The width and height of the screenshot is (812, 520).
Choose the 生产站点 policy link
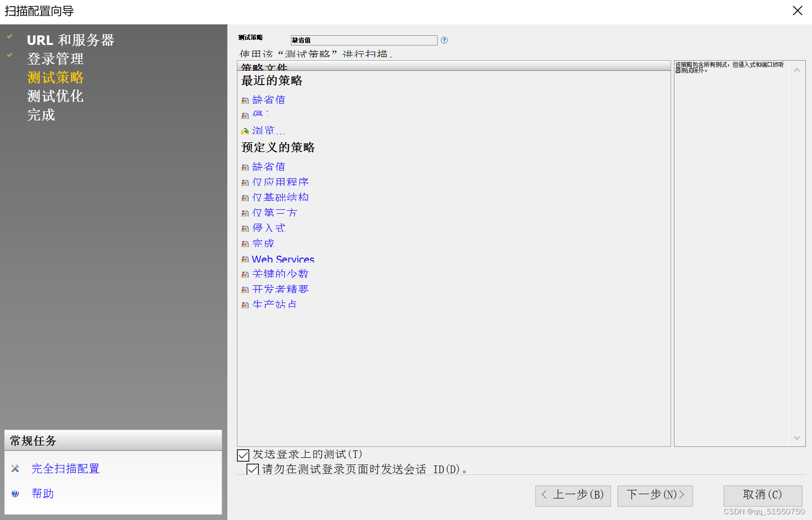(x=275, y=304)
